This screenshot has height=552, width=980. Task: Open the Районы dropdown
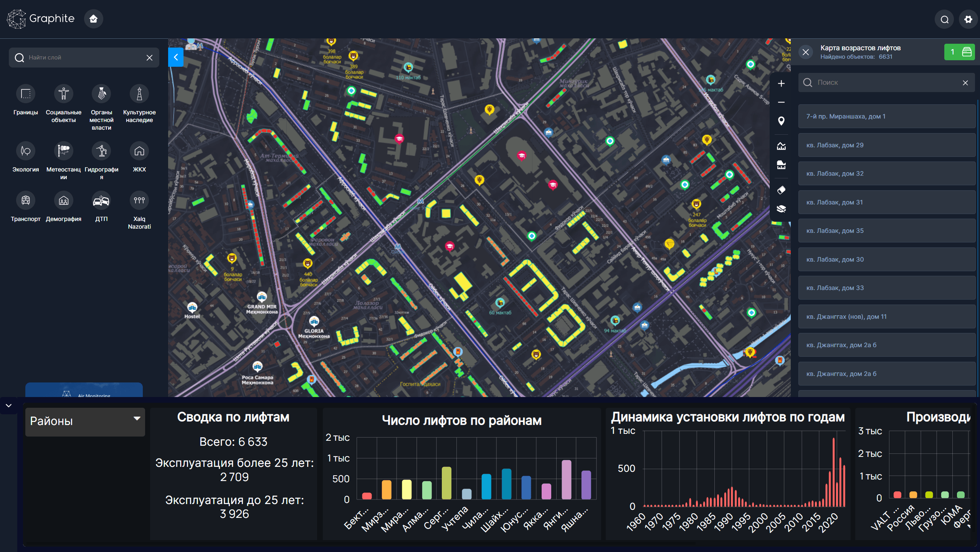[85, 421]
